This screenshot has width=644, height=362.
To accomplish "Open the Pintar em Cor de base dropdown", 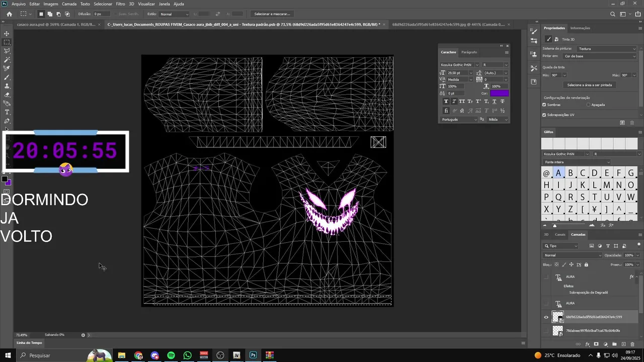I will 600,56.
